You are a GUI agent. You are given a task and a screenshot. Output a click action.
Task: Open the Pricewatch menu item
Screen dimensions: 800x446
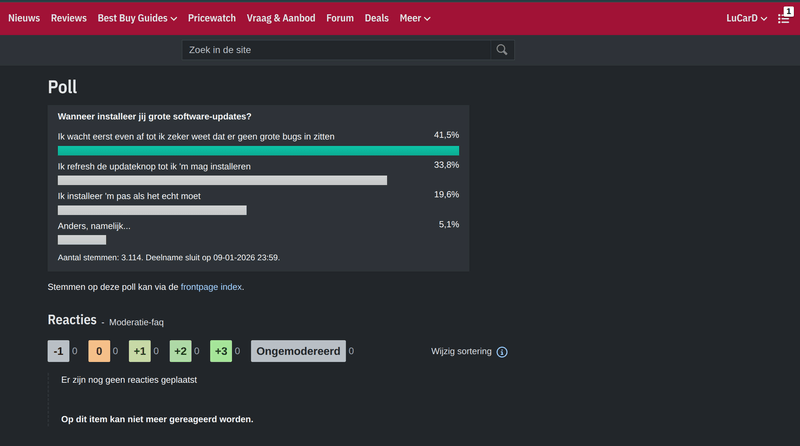(211, 18)
